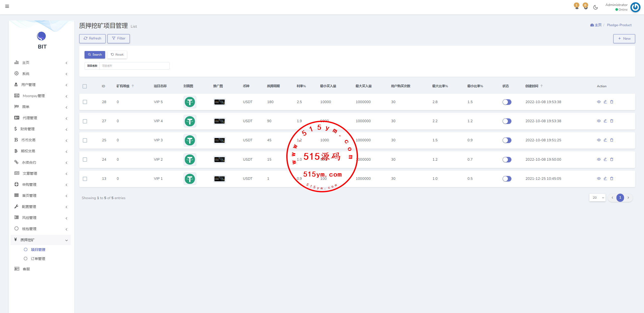Toggle the status switch for VIP 5

tap(507, 102)
